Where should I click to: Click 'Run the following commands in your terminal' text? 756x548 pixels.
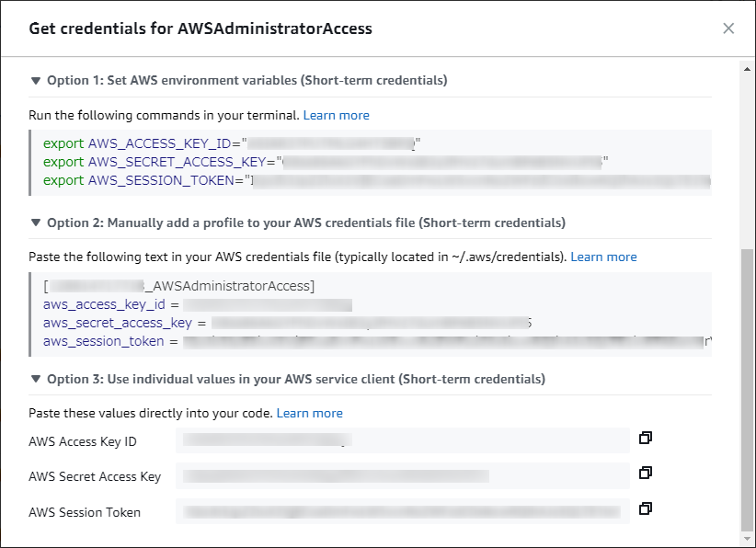tap(164, 115)
